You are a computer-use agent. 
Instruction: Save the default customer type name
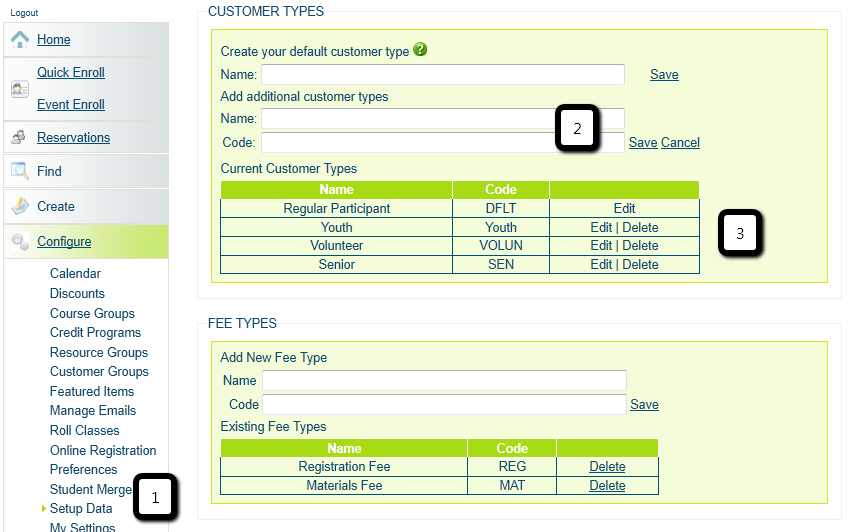664,74
